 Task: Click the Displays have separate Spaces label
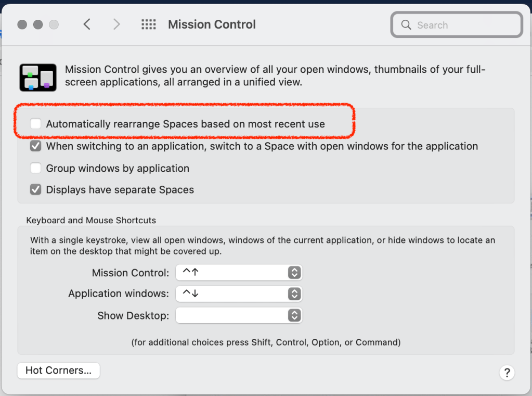point(120,190)
